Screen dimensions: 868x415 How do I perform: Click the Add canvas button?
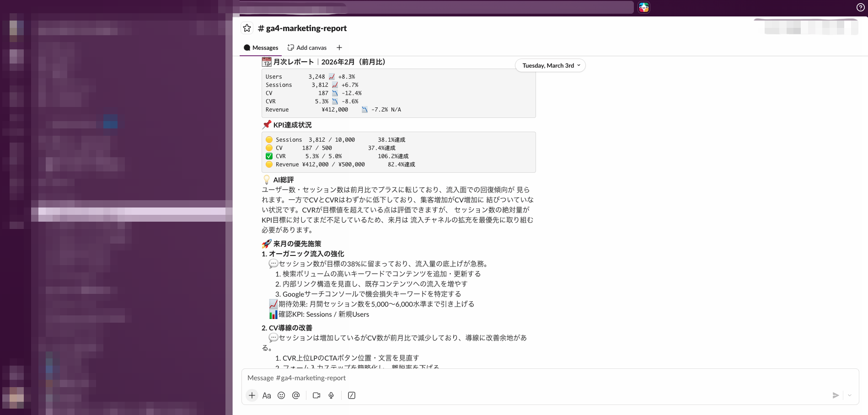307,48
